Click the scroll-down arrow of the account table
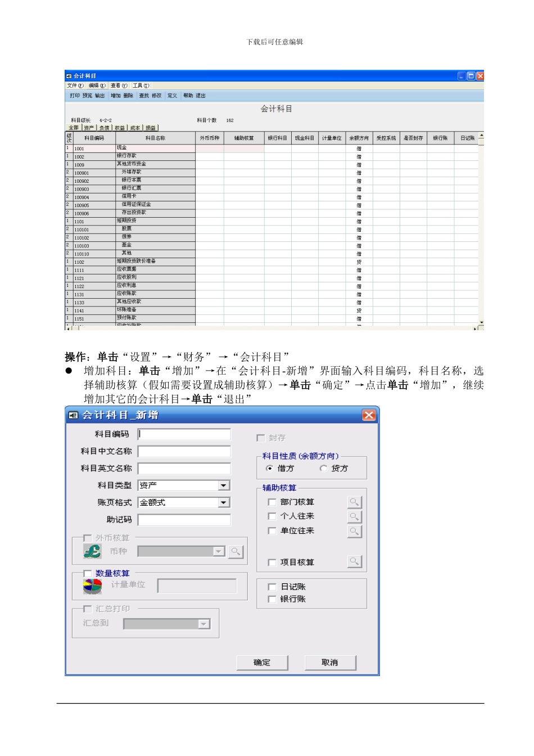 (x=481, y=322)
